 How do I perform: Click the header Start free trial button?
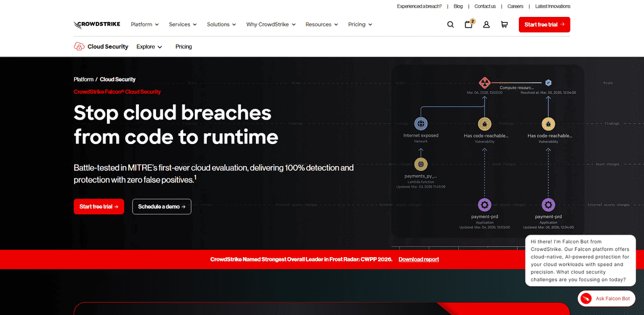tap(544, 25)
